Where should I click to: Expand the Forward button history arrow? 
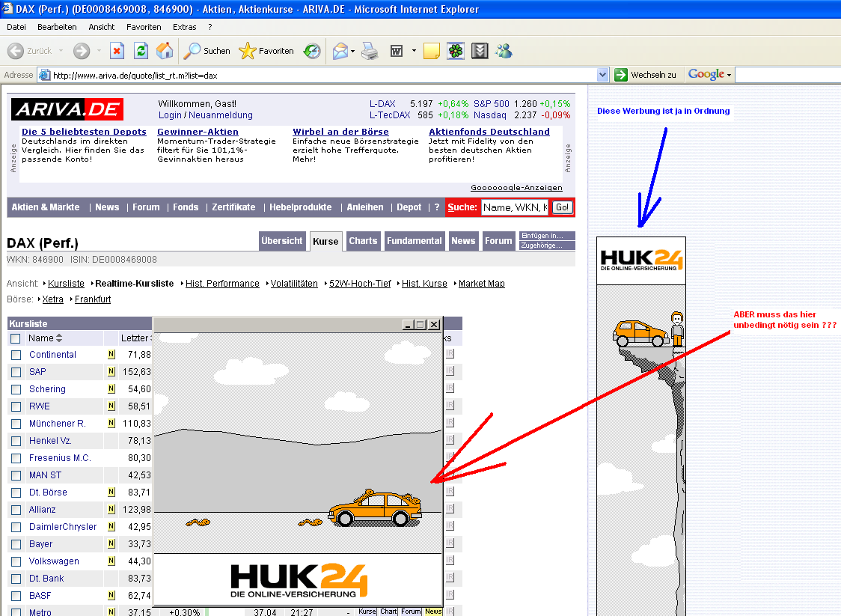point(100,51)
